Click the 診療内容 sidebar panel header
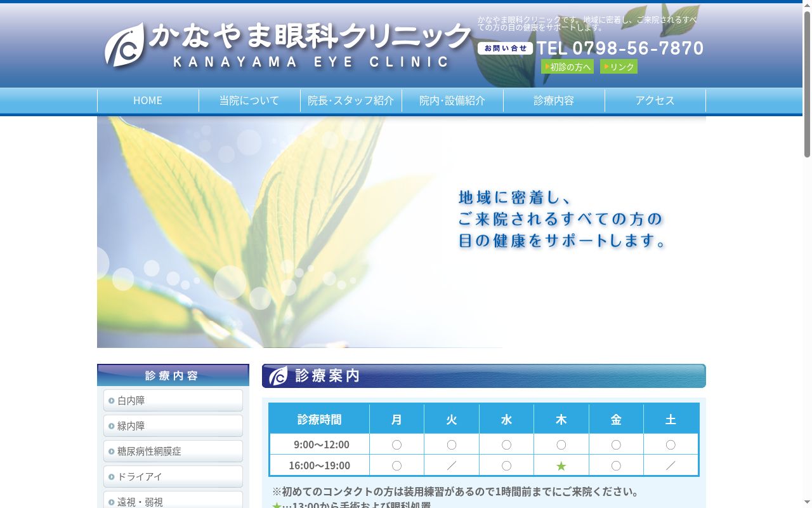 point(173,375)
